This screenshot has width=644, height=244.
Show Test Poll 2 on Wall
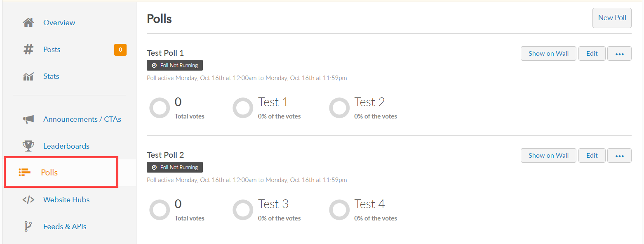(x=548, y=156)
